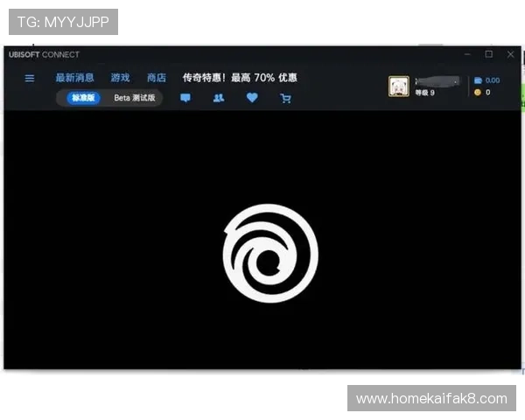
Task: Maximize the Ubisoft Connect window
Action: point(489,54)
